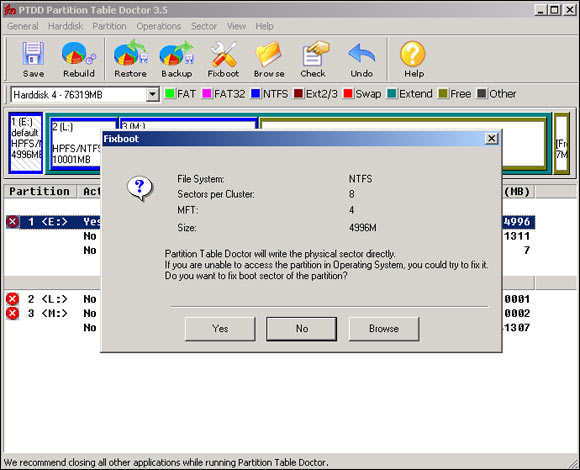Viewport: 580px width, 470px height.
Task: Open the View menu
Action: (x=236, y=26)
